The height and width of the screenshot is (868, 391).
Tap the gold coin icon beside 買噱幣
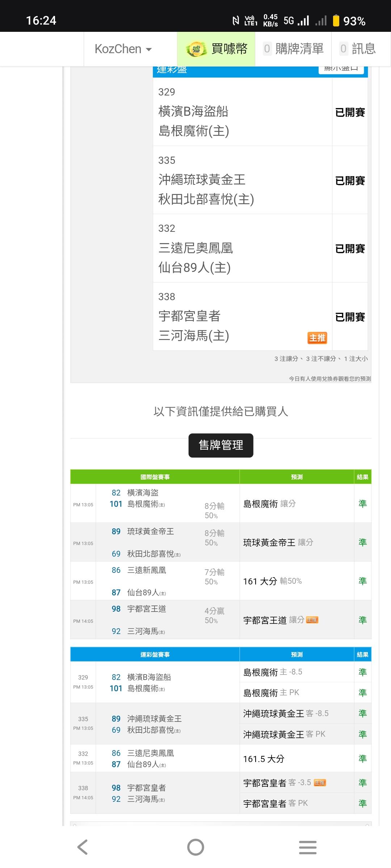[196, 49]
